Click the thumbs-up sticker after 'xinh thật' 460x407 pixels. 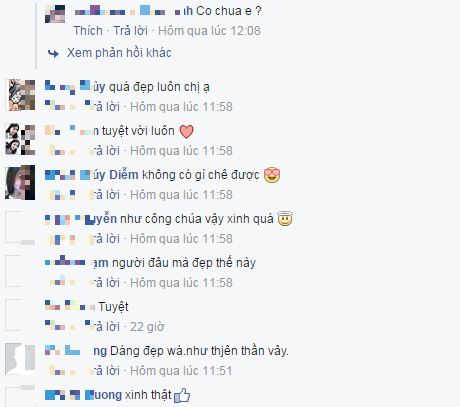coord(182,396)
